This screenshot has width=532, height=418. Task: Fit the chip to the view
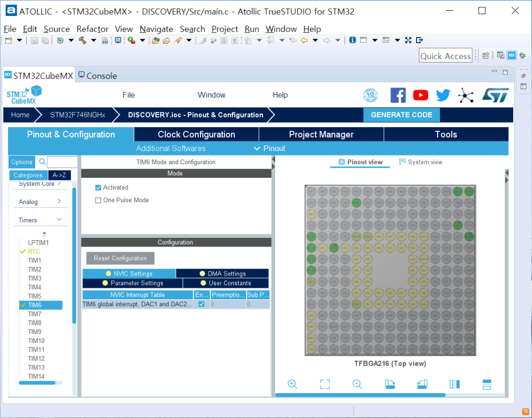(325, 384)
